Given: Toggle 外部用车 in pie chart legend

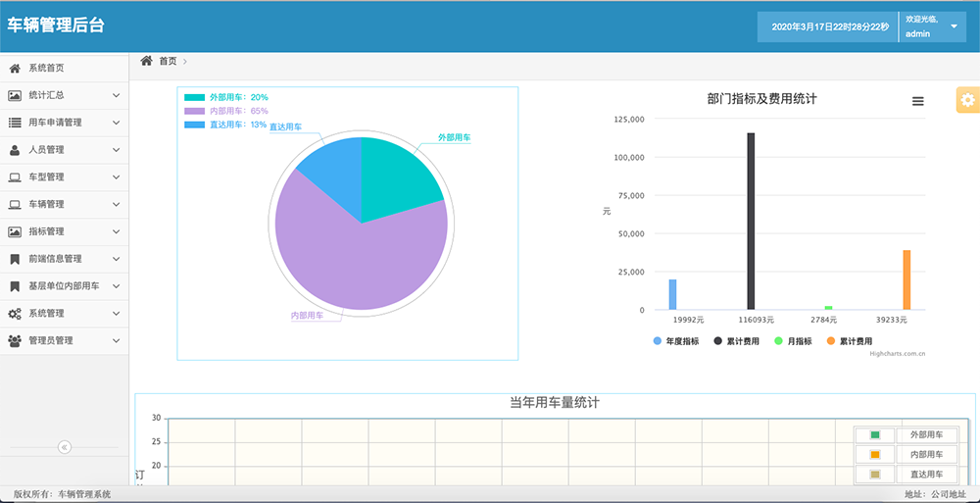Looking at the screenshot, I should pos(226,97).
